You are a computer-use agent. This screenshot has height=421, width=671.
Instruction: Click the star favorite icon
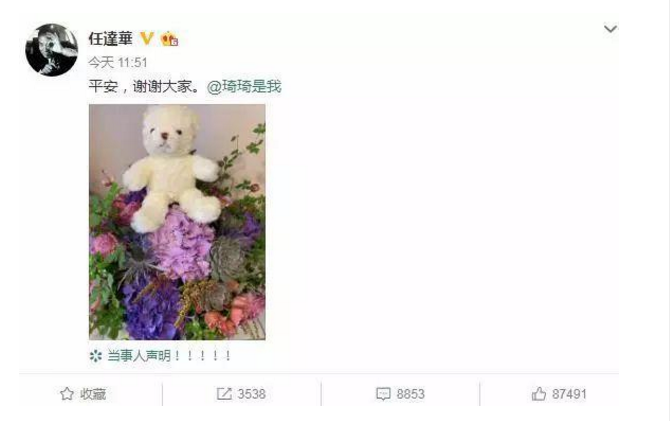tap(67, 394)
